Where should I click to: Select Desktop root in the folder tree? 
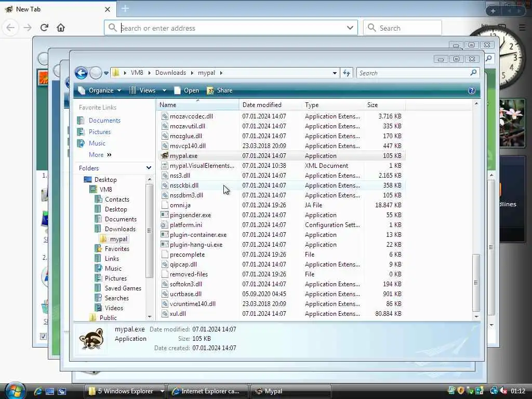(105, 180)
